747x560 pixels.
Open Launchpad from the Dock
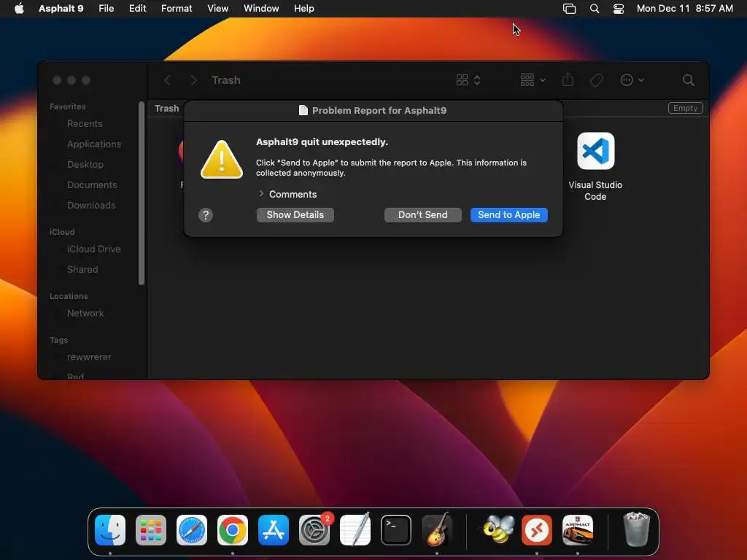(x=151, y=530)
